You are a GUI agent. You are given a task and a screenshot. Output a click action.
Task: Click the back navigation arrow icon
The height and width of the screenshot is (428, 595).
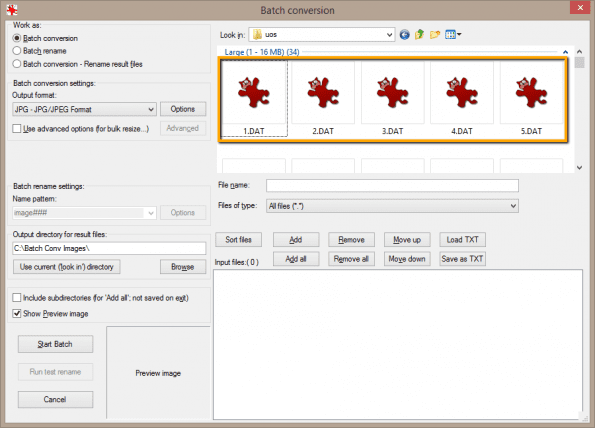[x=405, y=35]
